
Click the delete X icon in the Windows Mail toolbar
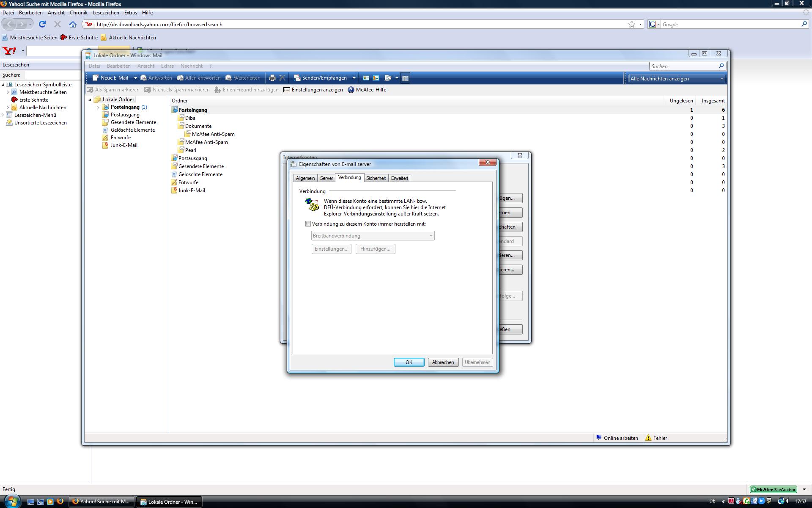point(283,78)
